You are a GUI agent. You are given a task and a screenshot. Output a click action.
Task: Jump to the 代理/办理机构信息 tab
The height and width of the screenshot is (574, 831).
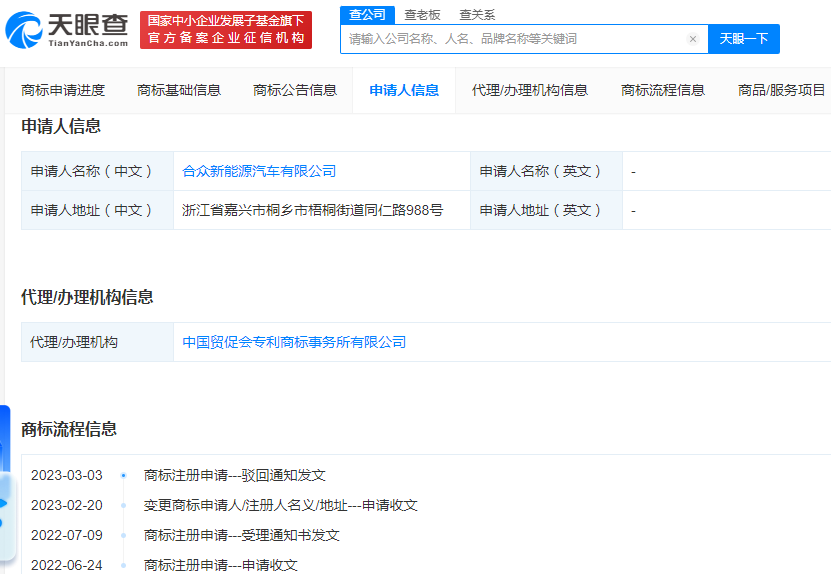click(x=530, y=90)
